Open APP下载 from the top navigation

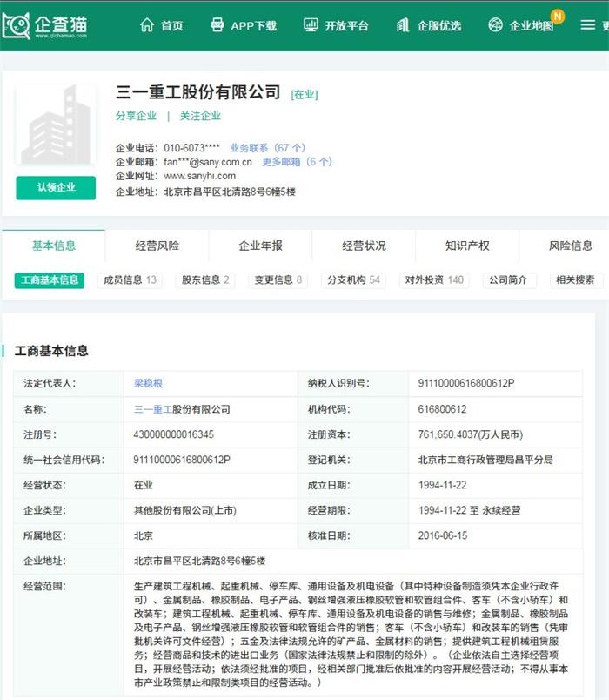coord(254,25)
